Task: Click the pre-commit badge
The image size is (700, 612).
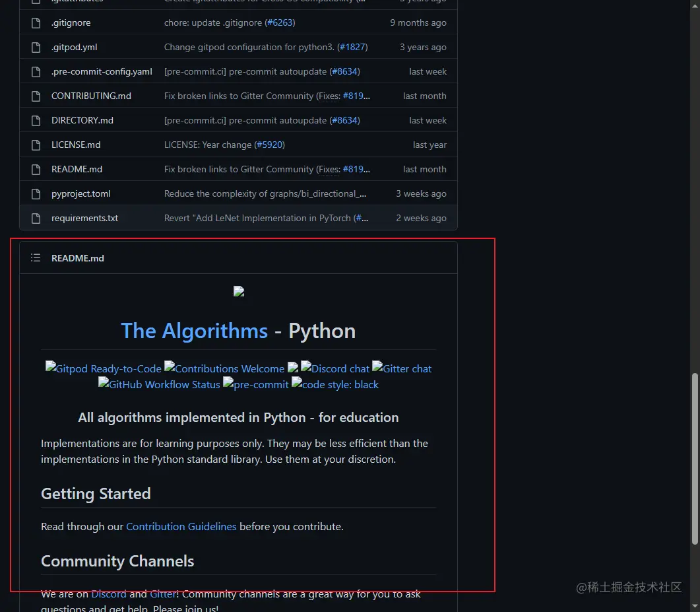Action: pyautogui.click(x=256, y=384)
